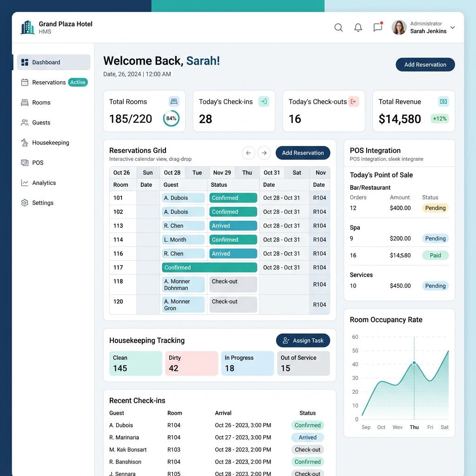Click the Today's Check-outs exit icon
476x476 pixels.
click(353, 101)
